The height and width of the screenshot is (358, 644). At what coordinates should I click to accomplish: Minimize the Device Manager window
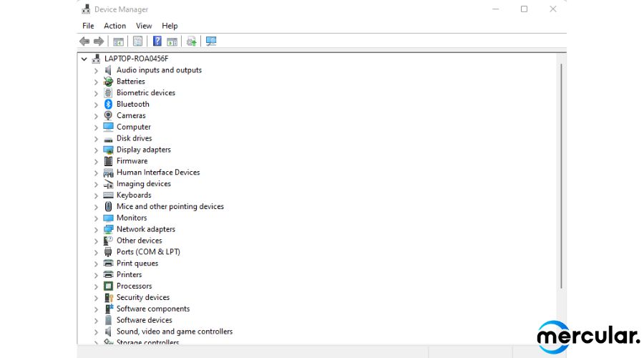pos(496,9)
